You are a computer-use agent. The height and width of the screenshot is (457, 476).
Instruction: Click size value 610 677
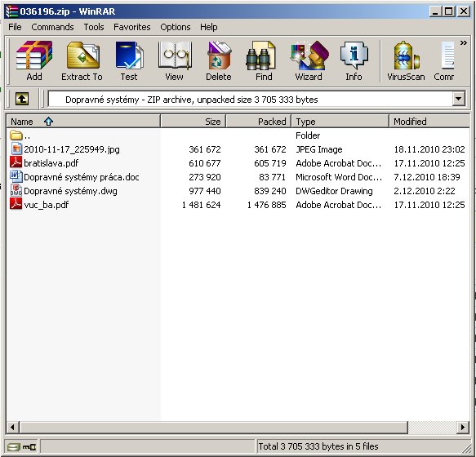[x=205, y=163]
